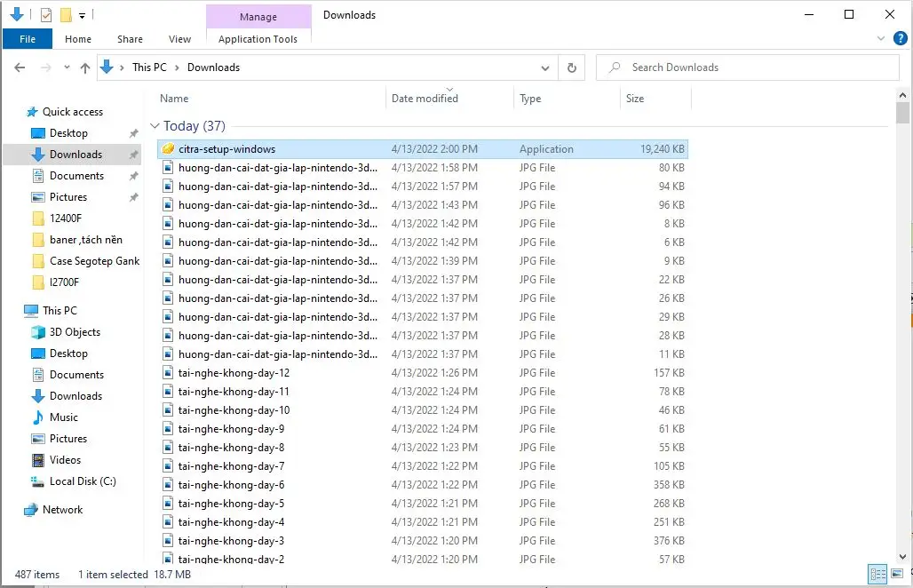Open the citra-setup-windows application file
This screenshot has width=913, height=588.
pos(226,149)
